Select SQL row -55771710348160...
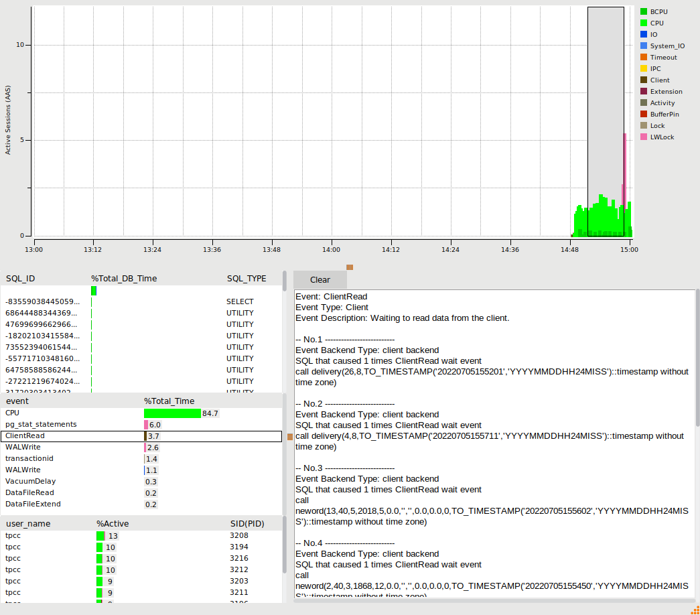The width and height of the screenshot is (700, 615). tap(141, 358)
